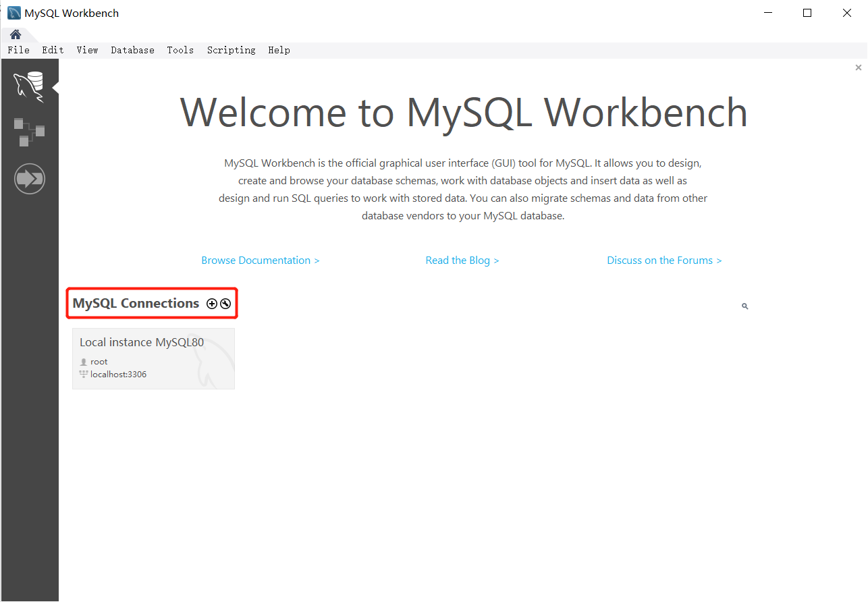Open the Help menu

[x=279, y=50]
